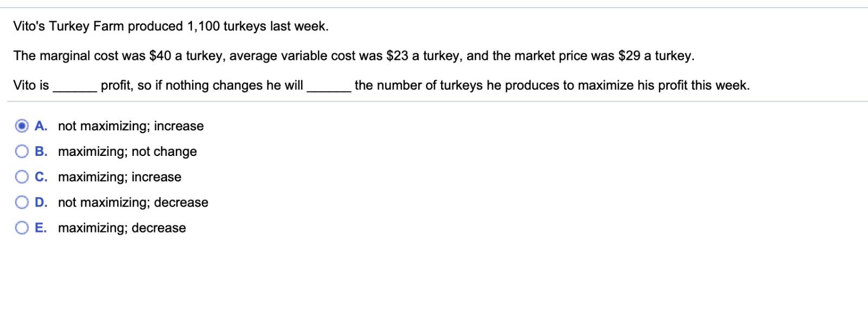The width and height of the screenshot is (868, 327).
Task: Select radio button C
Action: [x=22, y=177]
